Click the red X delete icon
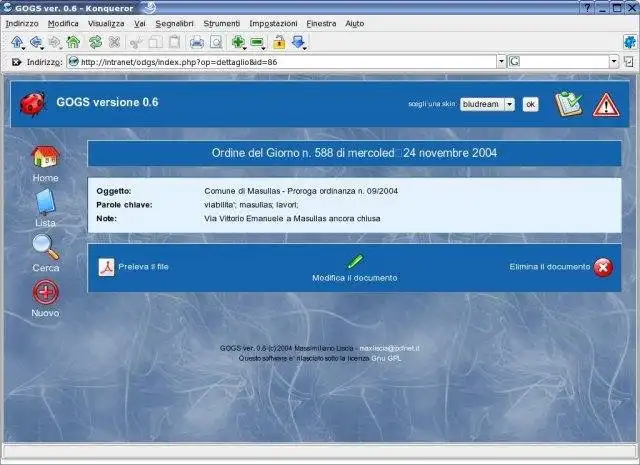This screenshot has height=465, width=640. tap(603, 267)
